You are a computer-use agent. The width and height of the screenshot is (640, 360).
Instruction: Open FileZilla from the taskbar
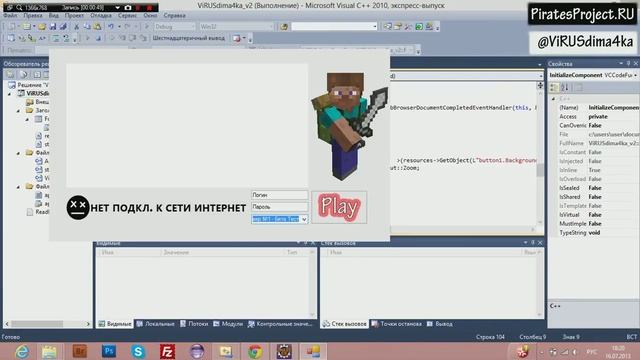[x=167, y=351]
